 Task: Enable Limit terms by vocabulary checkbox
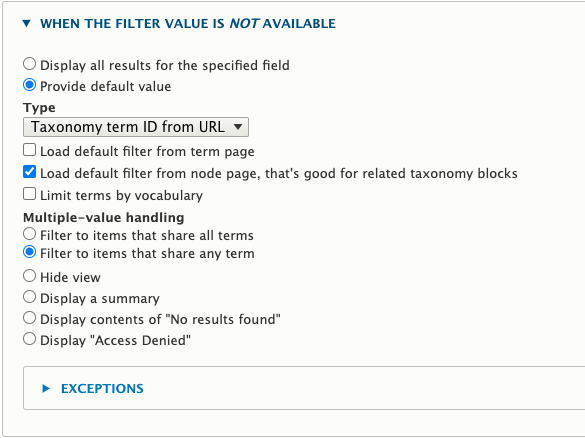click(x=29, y=194)
